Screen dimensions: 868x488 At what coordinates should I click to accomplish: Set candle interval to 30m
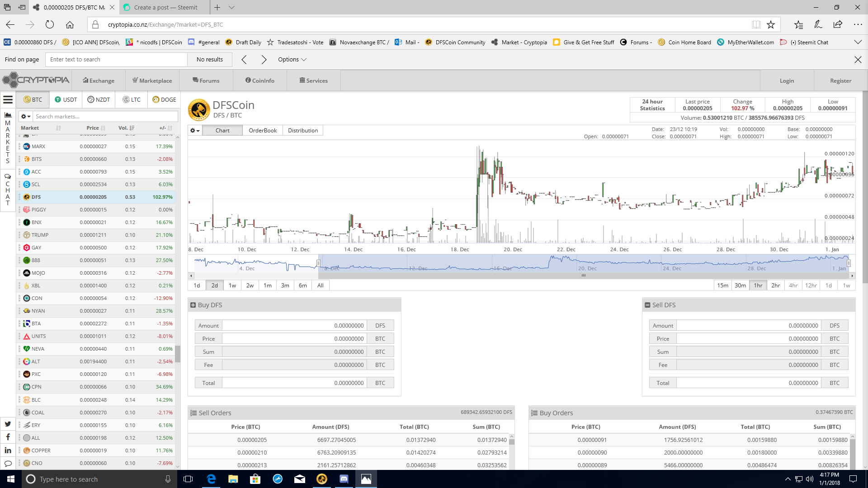point(741,286)
